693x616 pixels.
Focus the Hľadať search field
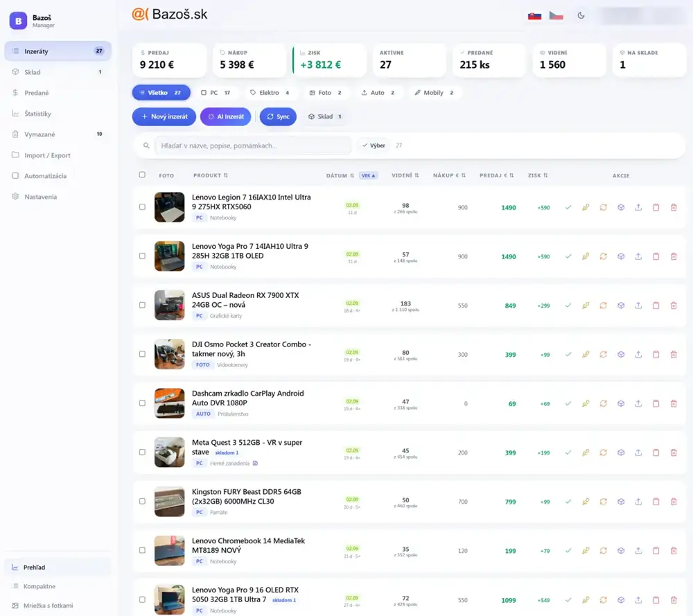tap(253, 146)
